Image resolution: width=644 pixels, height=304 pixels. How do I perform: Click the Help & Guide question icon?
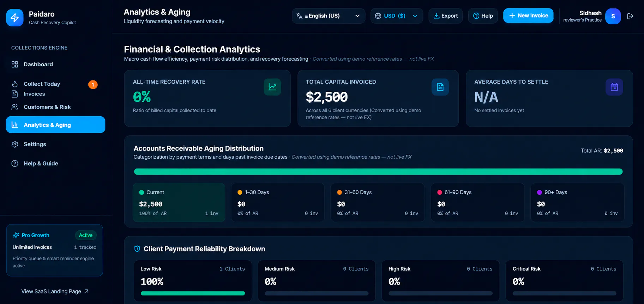(15, 164)
